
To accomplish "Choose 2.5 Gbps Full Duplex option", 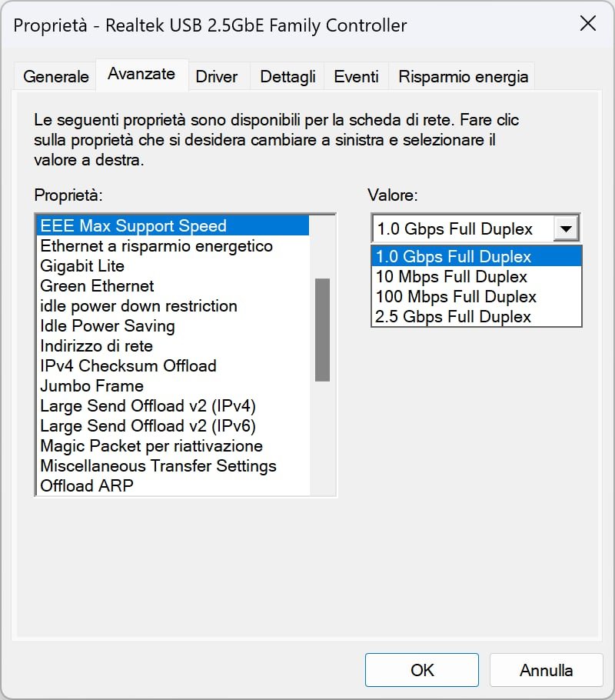I will [477, 316].
